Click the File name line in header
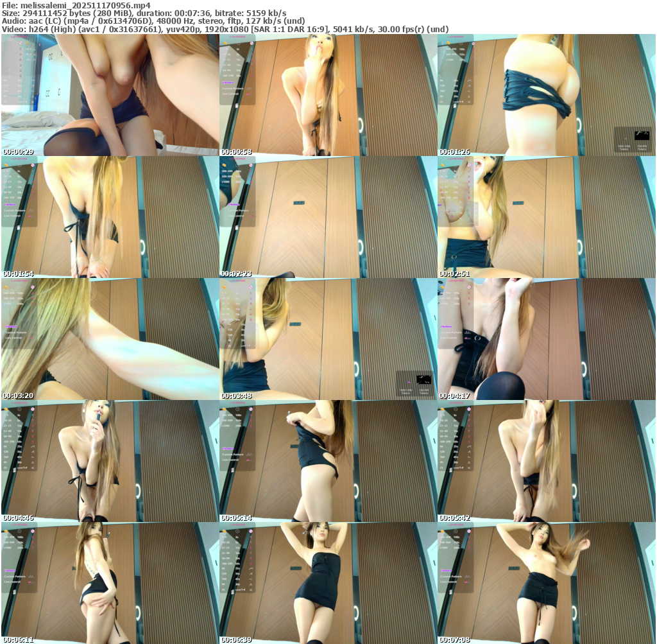This screenshot has height=644, width=657. tap(76, 5)
